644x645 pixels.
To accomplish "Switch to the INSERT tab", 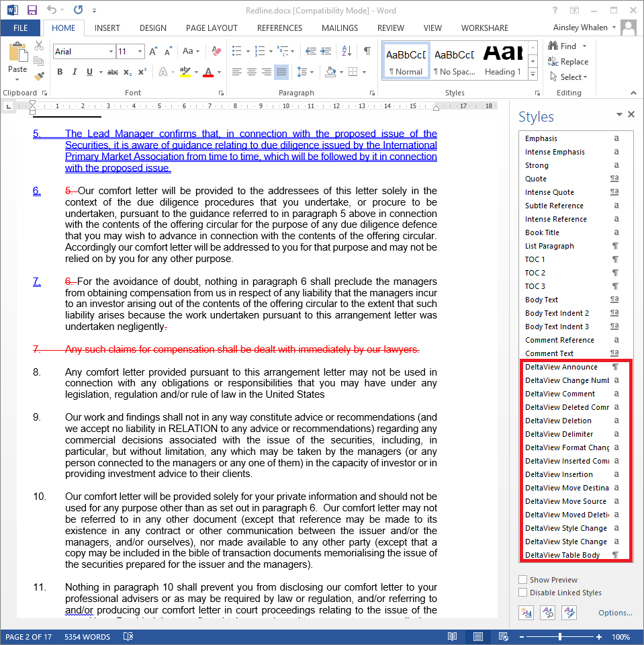I will pos(107,28).
